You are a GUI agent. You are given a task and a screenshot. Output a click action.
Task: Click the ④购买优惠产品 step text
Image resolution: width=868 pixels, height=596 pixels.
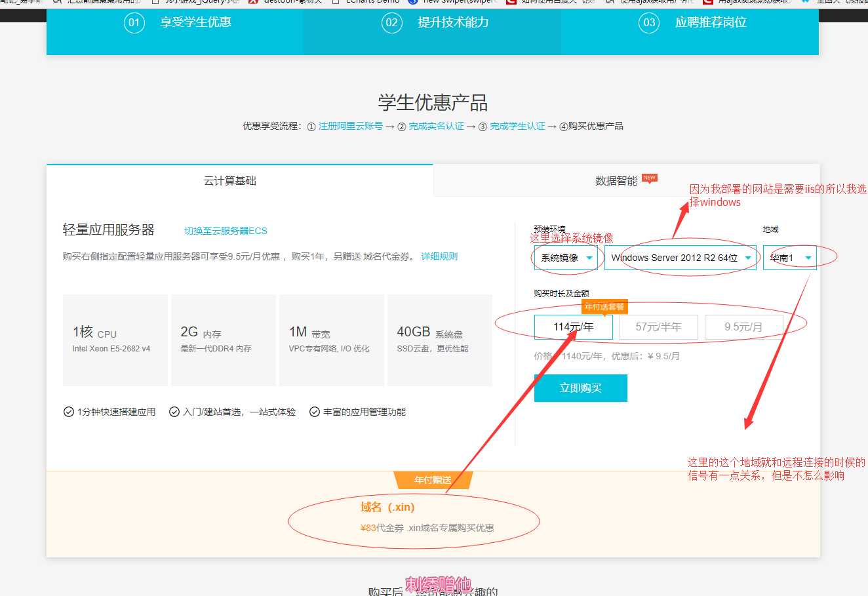coord(591,126)
